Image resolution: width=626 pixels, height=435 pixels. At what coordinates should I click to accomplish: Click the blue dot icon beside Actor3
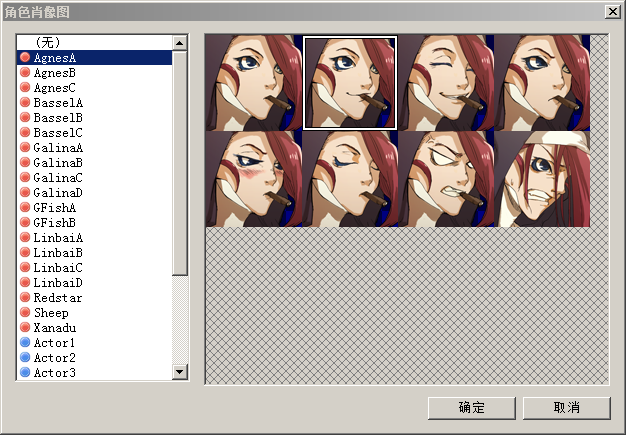(x=25, y=372)
